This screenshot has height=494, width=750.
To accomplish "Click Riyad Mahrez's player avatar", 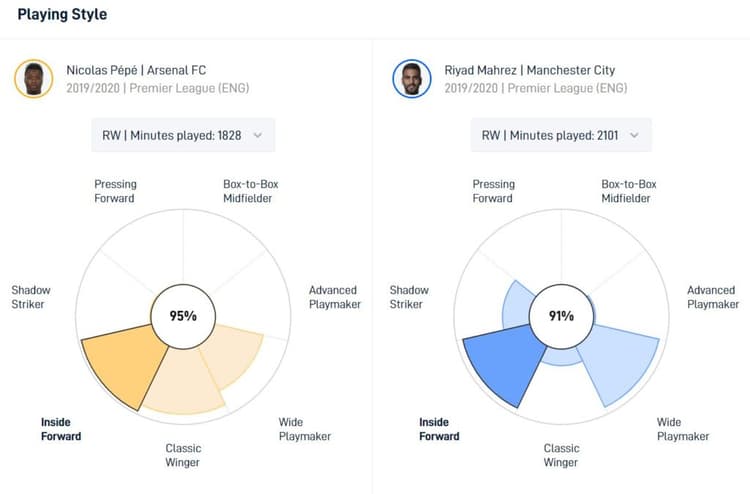I will (412, 79).
